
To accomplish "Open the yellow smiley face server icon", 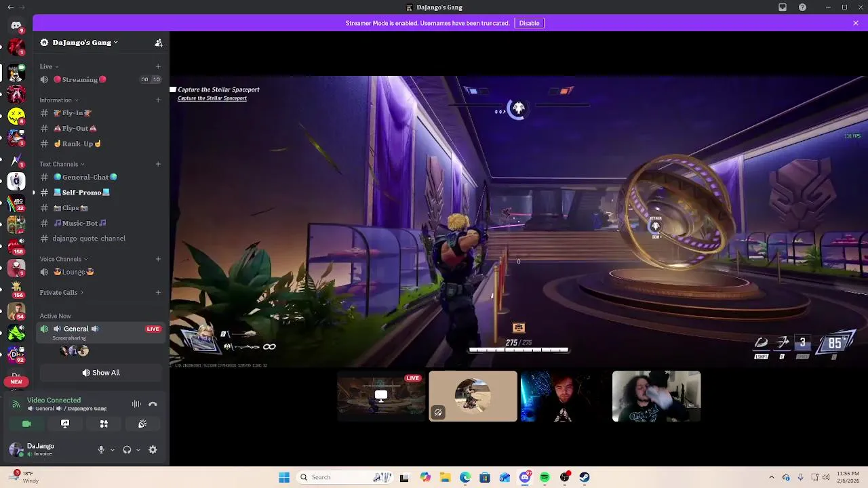I will (16, 117).
